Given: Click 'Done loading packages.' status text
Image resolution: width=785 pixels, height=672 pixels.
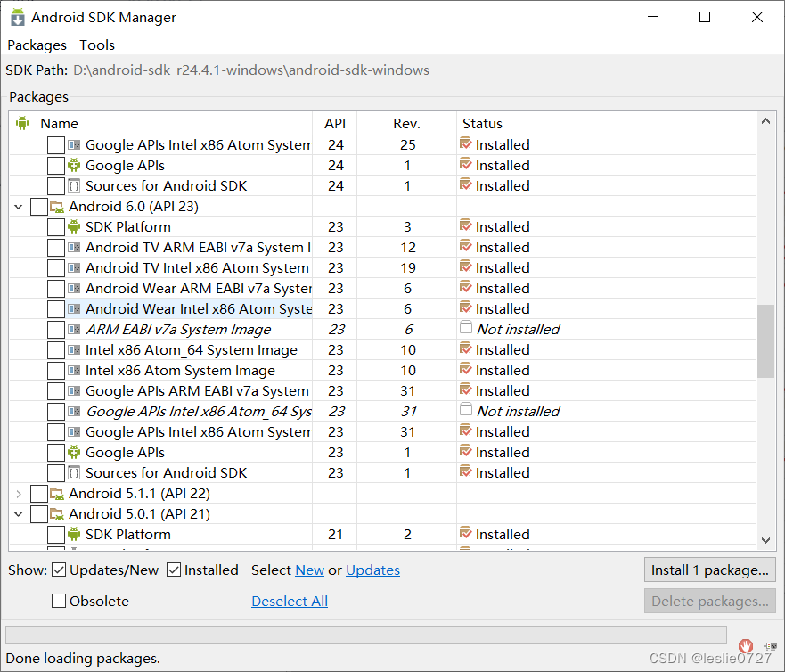Looking at the screenshot, I should click(x=83, y=658).
